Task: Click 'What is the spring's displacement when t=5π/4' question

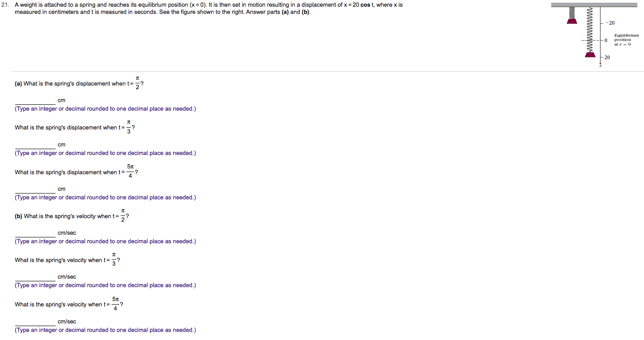Action: click(x=76, y=172)
